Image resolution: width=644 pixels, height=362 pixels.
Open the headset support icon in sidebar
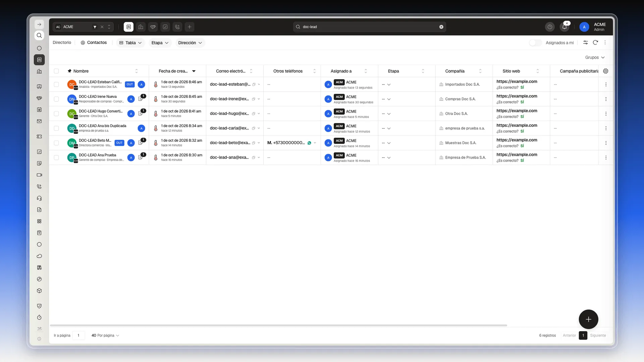click(39, 198)
